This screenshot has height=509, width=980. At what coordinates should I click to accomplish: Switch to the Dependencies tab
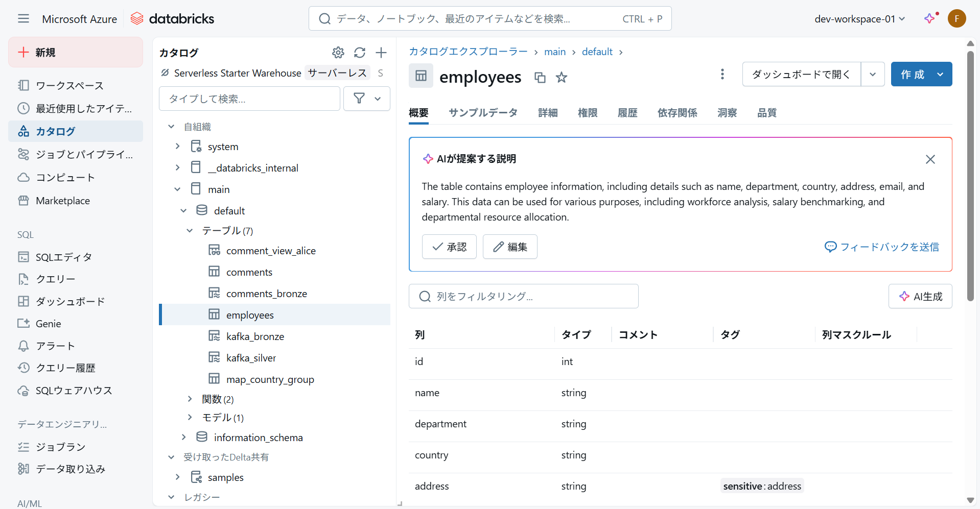pos(677,113)
